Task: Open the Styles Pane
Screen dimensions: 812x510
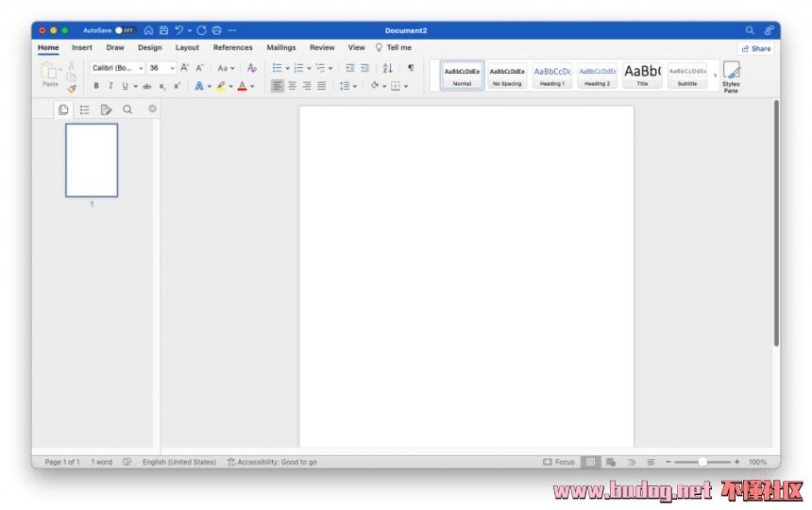Action: (x=731, y=76)
